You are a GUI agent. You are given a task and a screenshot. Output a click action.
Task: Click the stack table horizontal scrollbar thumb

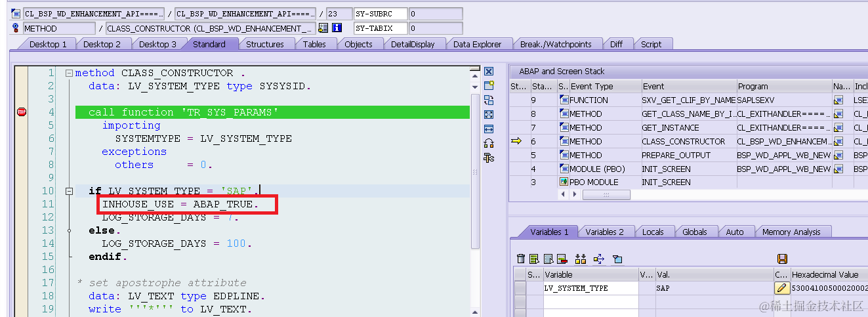(606, 195)
